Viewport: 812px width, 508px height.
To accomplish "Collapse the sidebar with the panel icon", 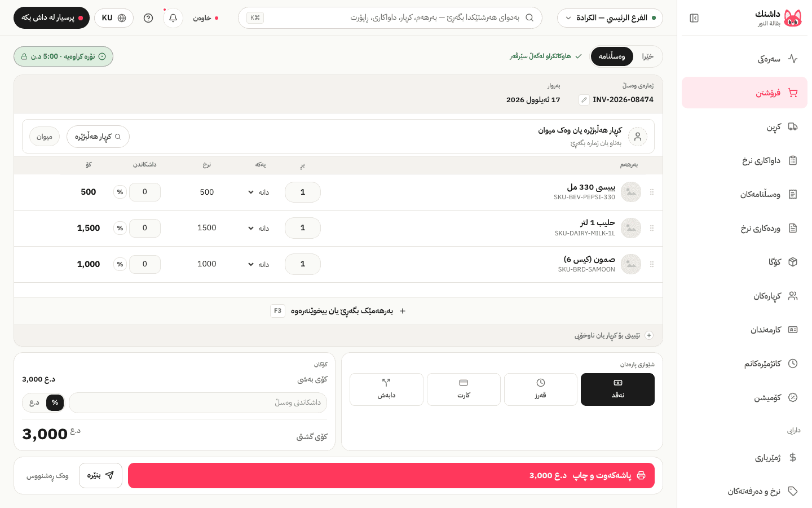I will [x=694, y=18].
